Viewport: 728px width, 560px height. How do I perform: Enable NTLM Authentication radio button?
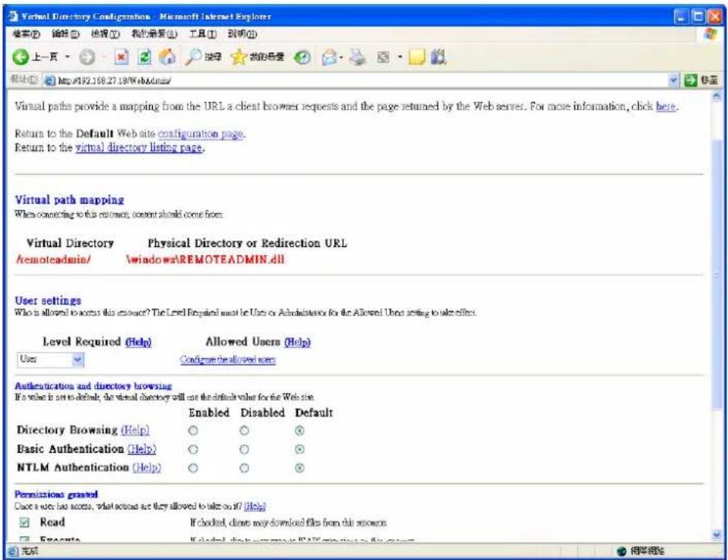point(193,467)
